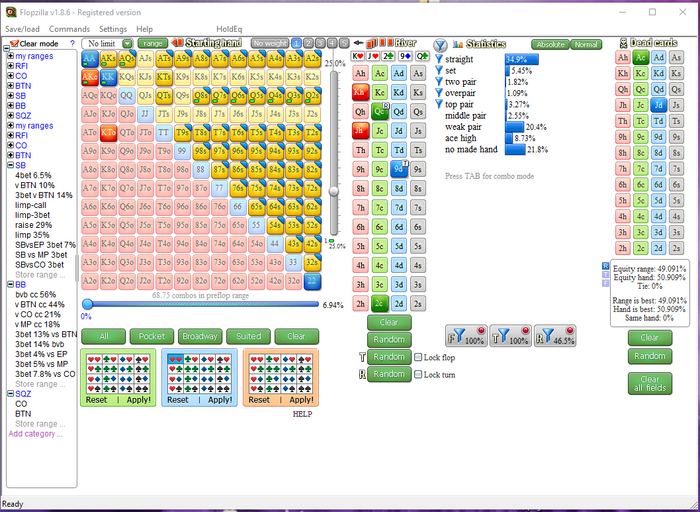Image resolution: width=700 pixels, height=512 pixels.
Task: Click the Add category link
Action: tap(36, 433)
